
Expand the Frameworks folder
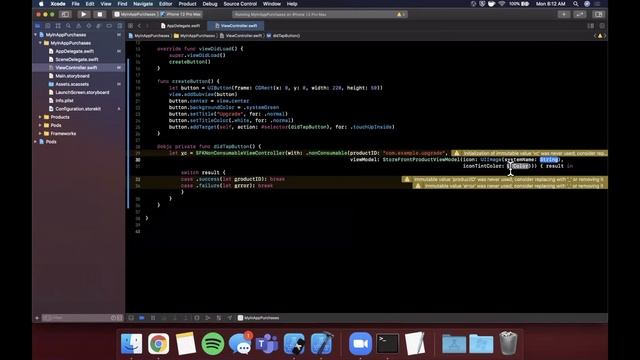[x=40, y=133]
